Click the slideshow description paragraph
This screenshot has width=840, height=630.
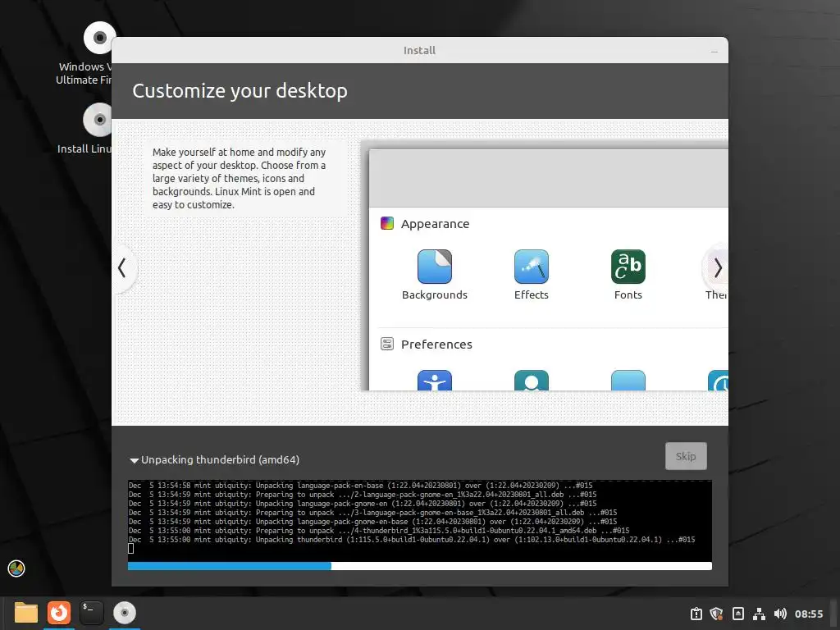239,178
